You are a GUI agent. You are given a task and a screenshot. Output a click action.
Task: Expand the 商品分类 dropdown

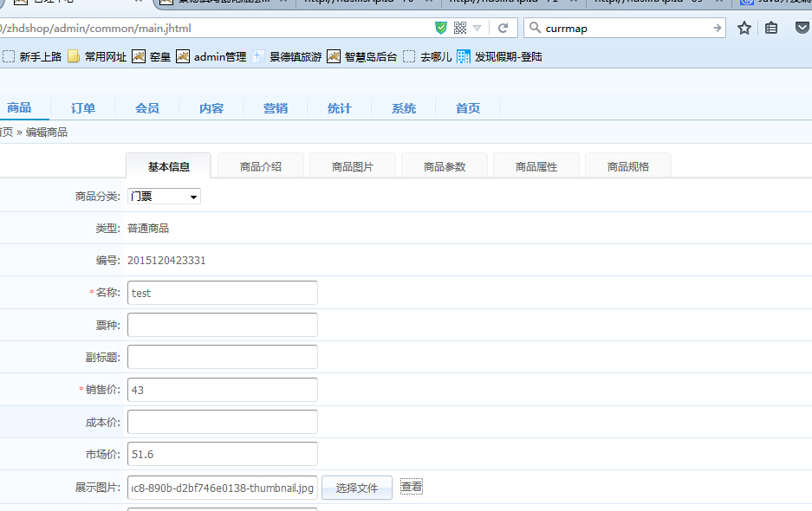pyautogui.click(x=164, y=197)
